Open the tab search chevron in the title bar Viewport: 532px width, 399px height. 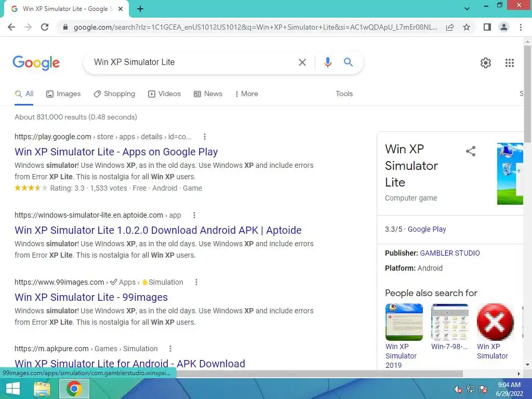click(467, 9)
